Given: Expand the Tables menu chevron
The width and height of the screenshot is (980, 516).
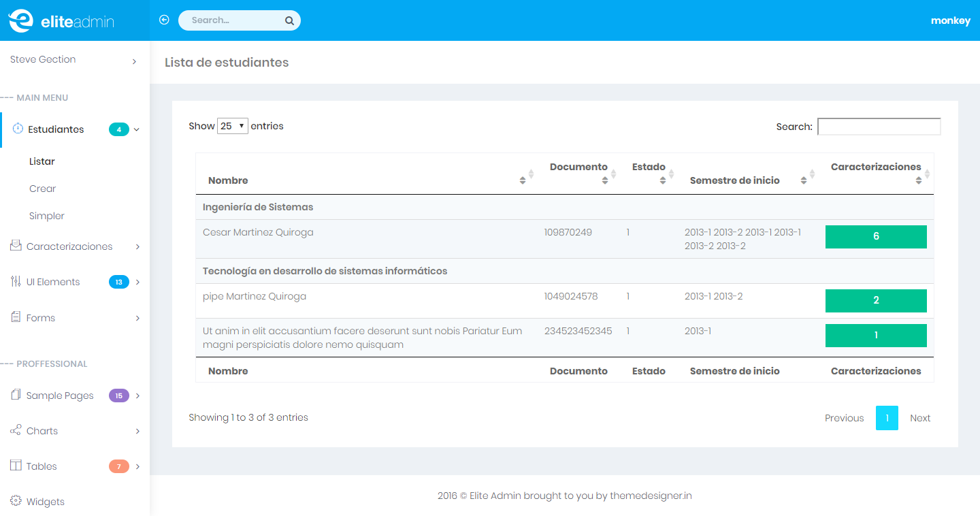Looking at the screenshot, I should 137,466.
